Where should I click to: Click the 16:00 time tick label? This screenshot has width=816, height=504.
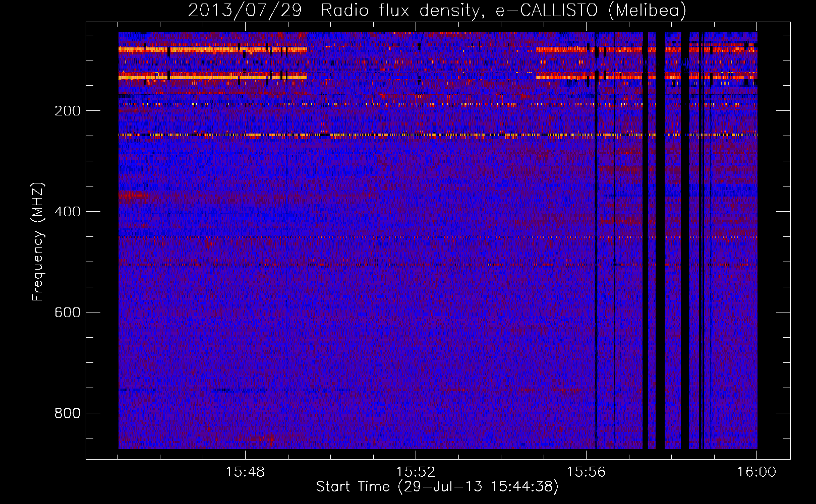(x=756, y=472)
